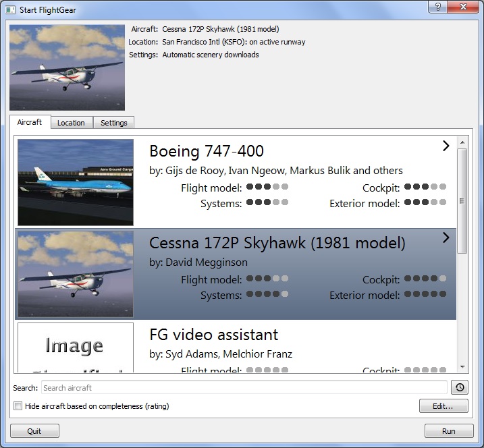This screenshot has height=448, width=484.
Task: Click Boeing 747-400 Exterior model rating dots
Action: 425,202
